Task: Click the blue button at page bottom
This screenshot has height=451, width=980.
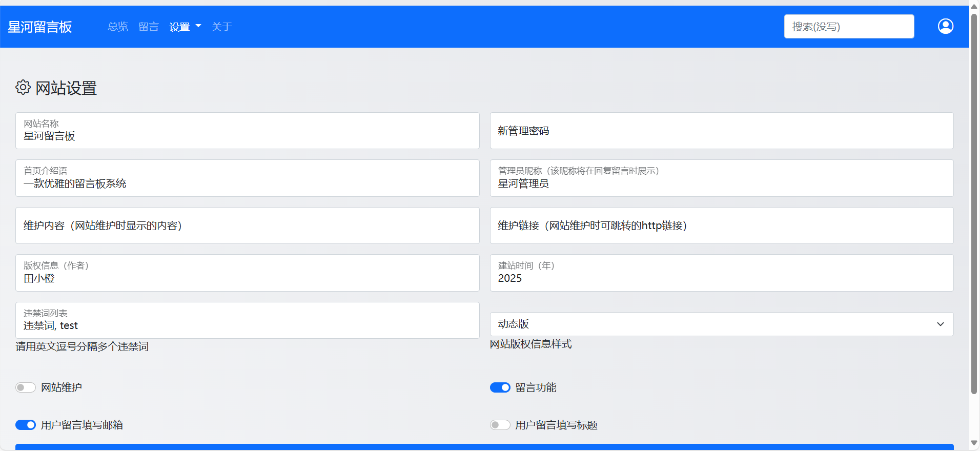Action: click(484, 447)
